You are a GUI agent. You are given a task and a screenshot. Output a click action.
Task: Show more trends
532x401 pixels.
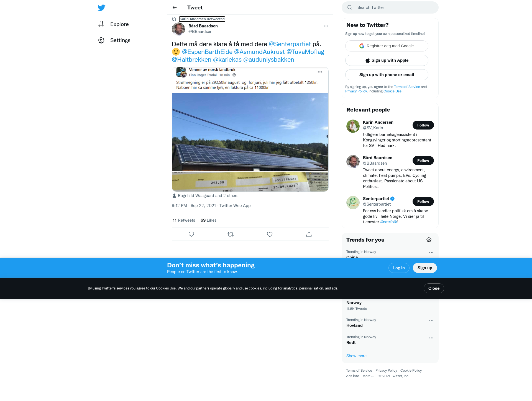[356, 356]
